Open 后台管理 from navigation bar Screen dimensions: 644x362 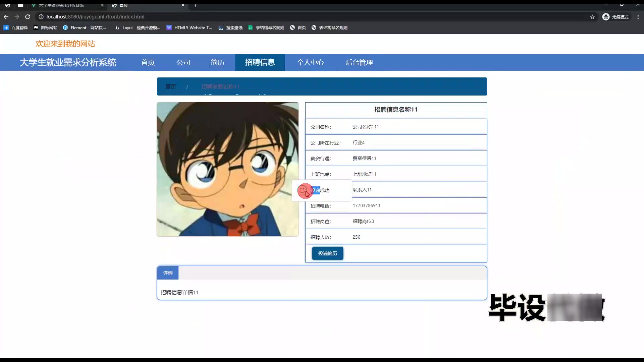click(359, 62)
